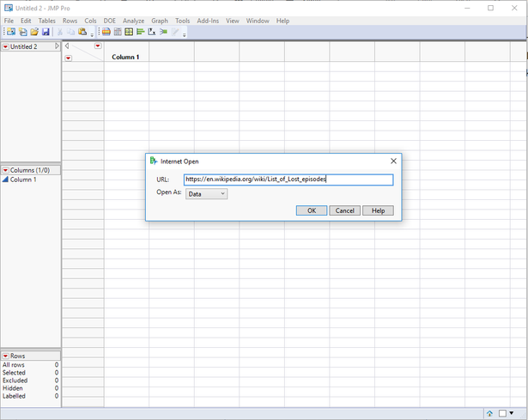Open the Open As dropdown set to Data
Image resolution: width=528 pixels, height=420 pixels.
tap(206, 194)
